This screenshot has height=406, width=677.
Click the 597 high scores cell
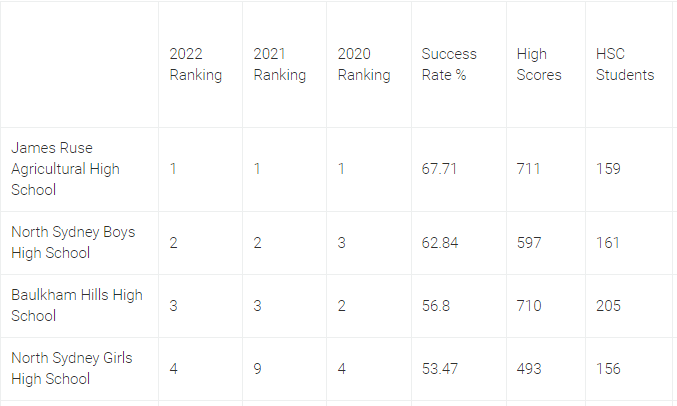point(529,243)
